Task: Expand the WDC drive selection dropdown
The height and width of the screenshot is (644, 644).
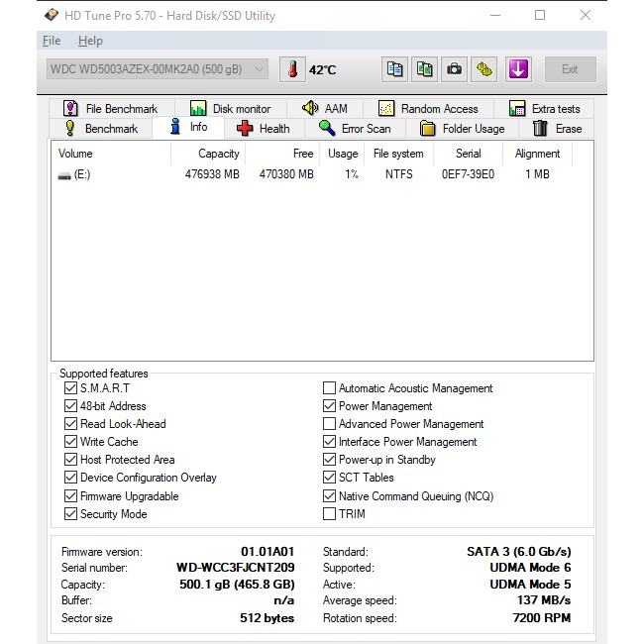Action: [x=157, y=69]
